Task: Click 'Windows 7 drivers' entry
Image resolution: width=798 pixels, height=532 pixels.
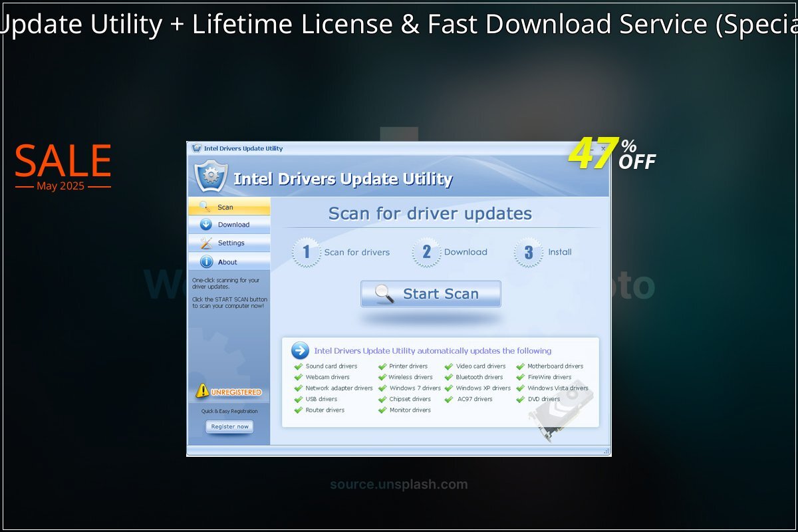Action: (415, 388)
